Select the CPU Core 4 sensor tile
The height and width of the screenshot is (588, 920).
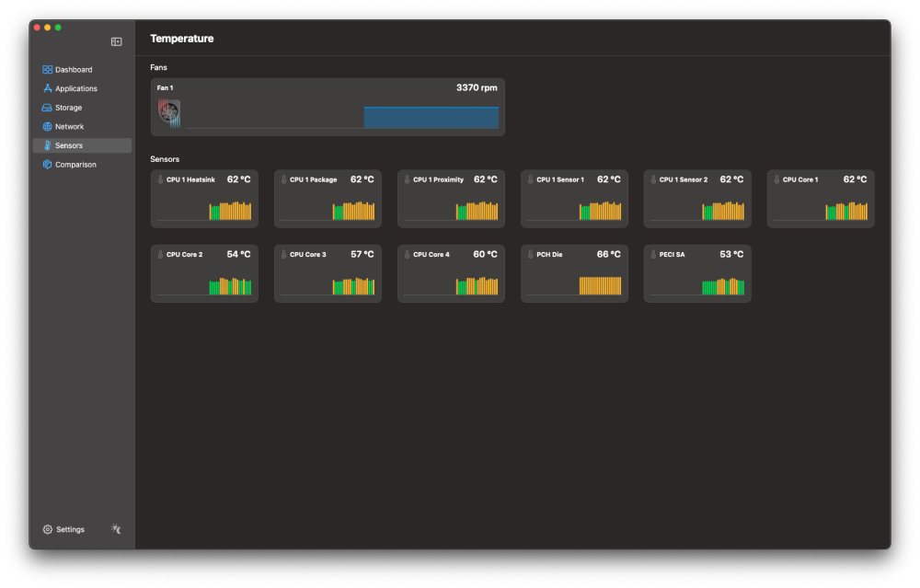pos(451,273)
